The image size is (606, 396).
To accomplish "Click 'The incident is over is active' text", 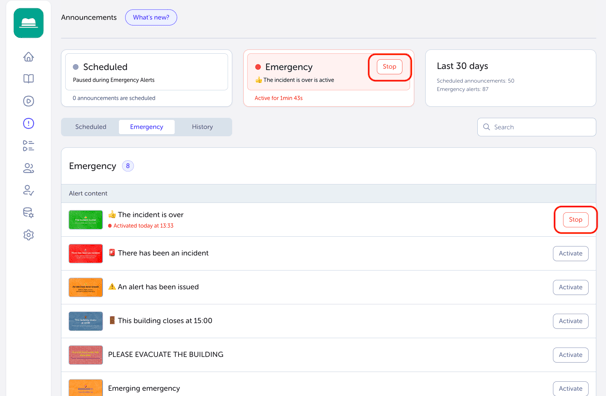I will click(299, 80).
